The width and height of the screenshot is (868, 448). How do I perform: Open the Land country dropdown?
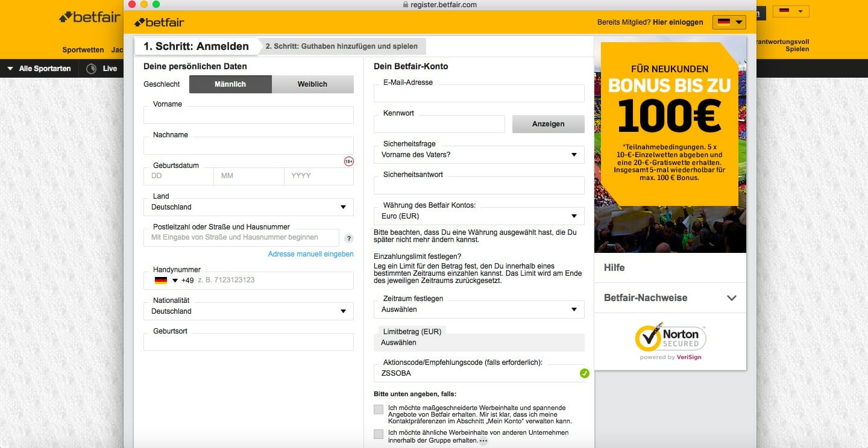(x=248, y=207)
